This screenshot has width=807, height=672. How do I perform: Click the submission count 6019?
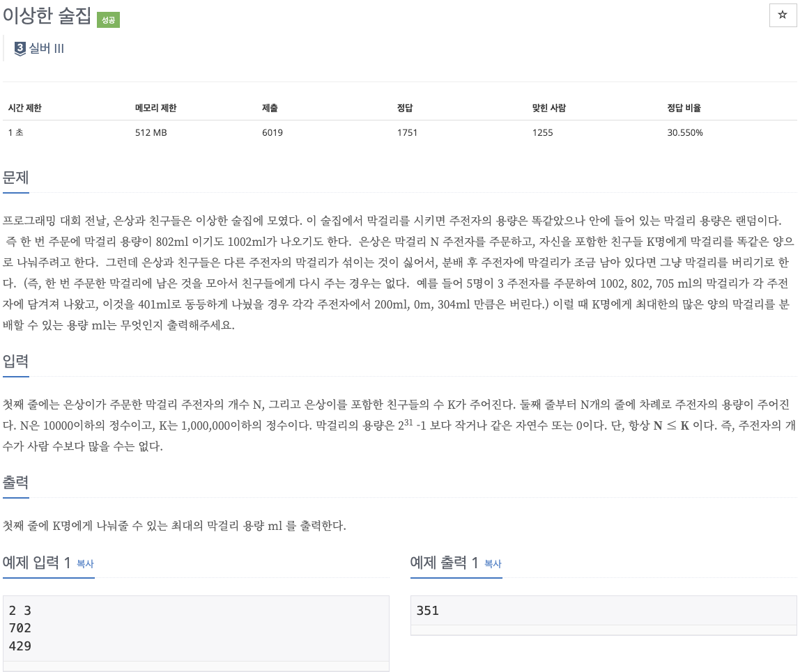tap(272, 132)
